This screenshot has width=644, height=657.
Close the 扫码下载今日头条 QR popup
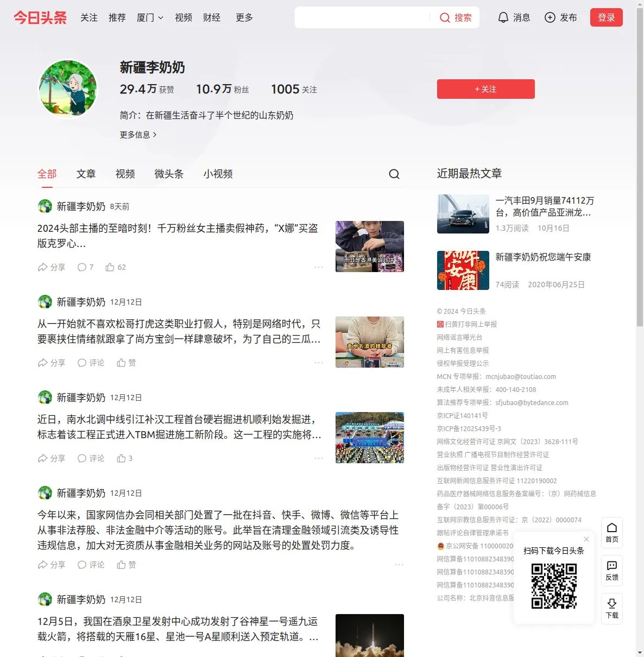click(586, 539)
